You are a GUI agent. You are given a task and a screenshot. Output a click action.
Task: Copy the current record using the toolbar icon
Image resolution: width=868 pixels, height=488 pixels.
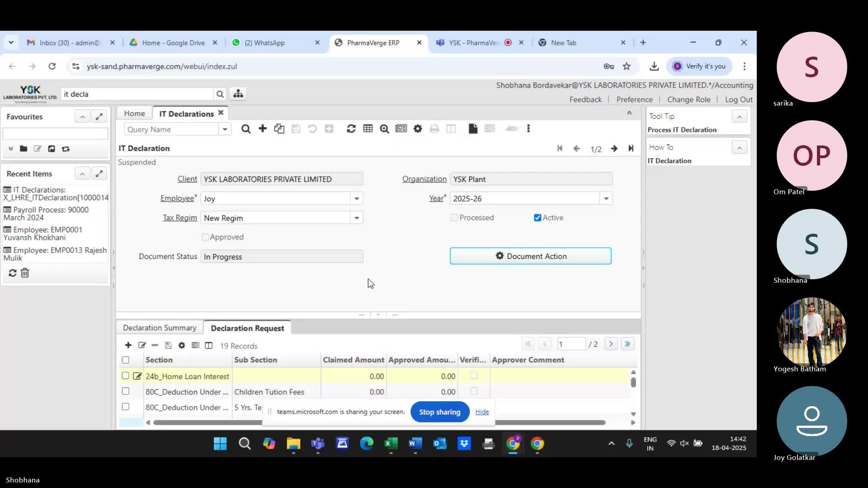click(x=279, y=129)
